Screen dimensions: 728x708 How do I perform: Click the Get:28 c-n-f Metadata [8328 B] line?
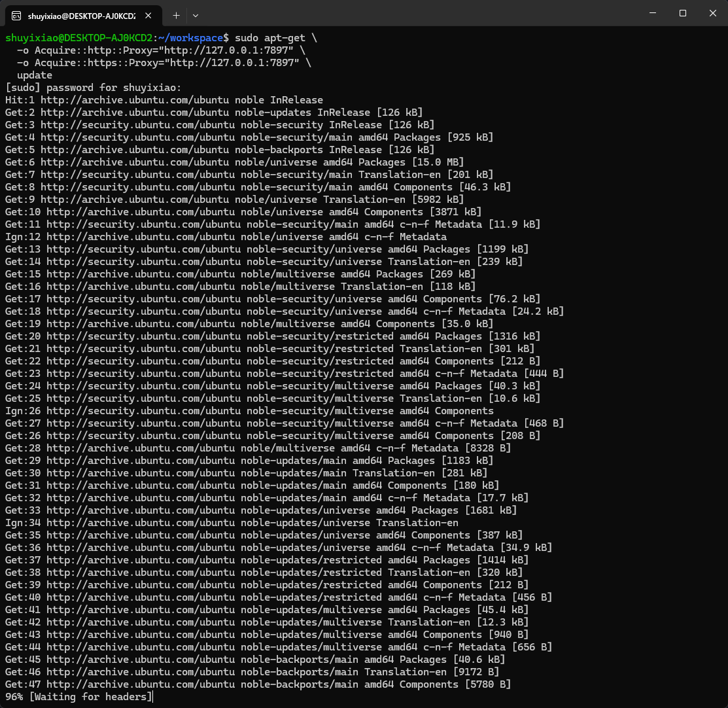click(258, 448)
